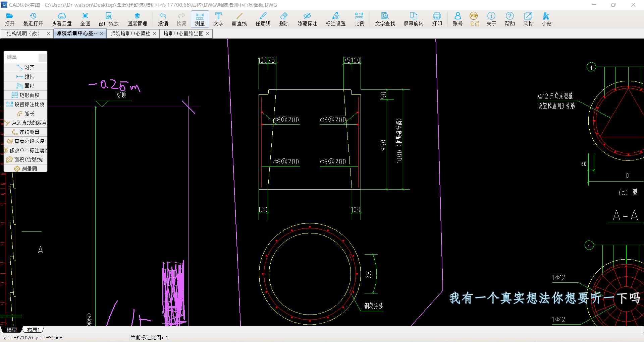Close the 师院培训中心梁柱 tab

coord(155,33)
